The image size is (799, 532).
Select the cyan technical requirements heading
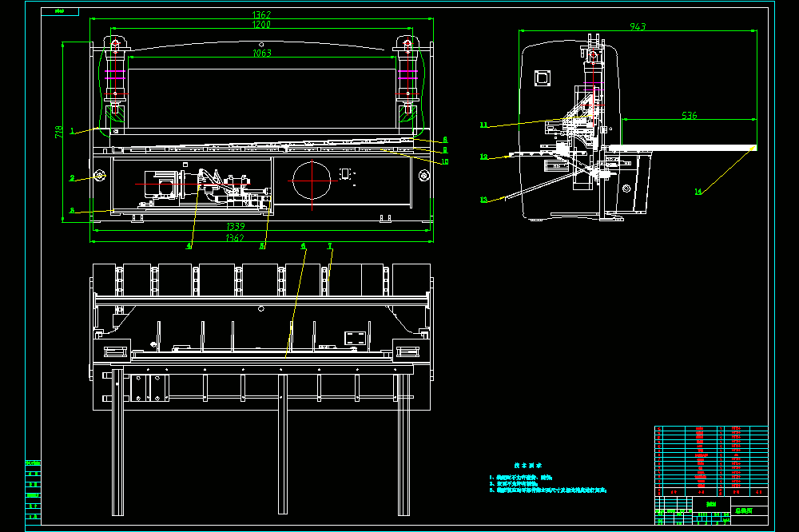(x=528, y=465)
